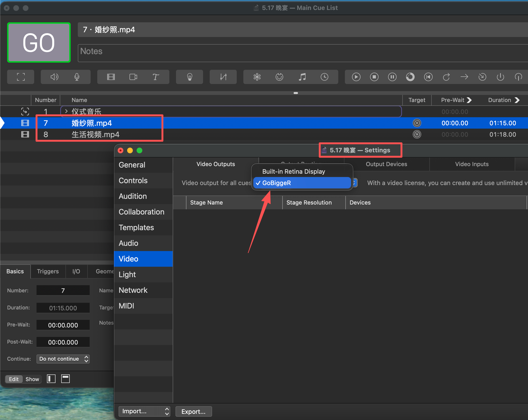Add a Stop cue from toolbar
Screen dimensions: 528x420
pos(374,77)
